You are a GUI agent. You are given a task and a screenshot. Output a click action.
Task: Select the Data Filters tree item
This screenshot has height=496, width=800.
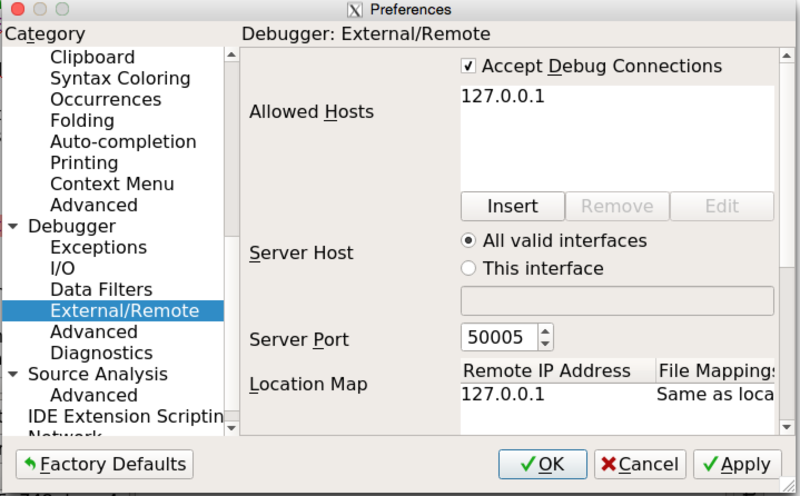[x=101, y=290]
